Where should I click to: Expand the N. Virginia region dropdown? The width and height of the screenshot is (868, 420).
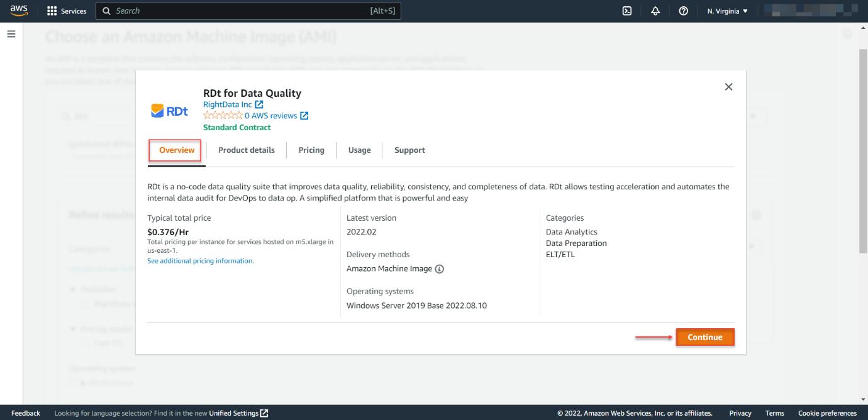pyautogui.click(x=727, y=11)
